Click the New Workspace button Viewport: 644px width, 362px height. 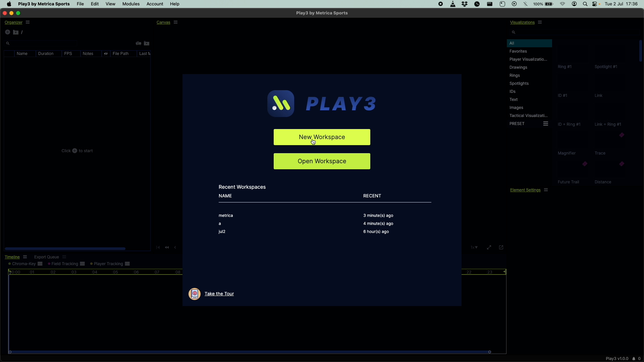click(322, 137)
